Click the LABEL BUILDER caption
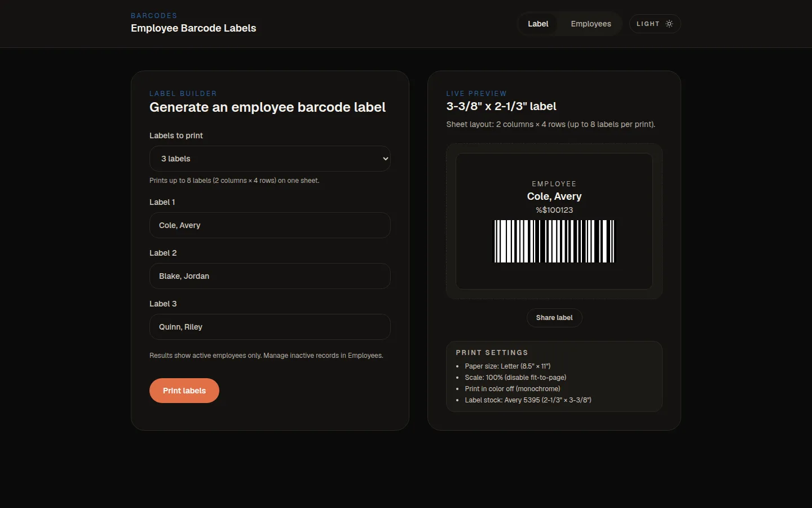The width and height of the screenshot is (812, 508). tap(183, 94)
